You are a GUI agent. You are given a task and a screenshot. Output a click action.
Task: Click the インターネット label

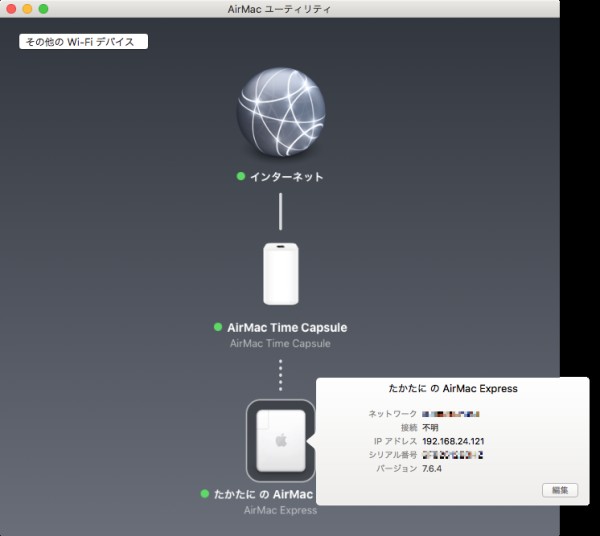tap(287, 177)
